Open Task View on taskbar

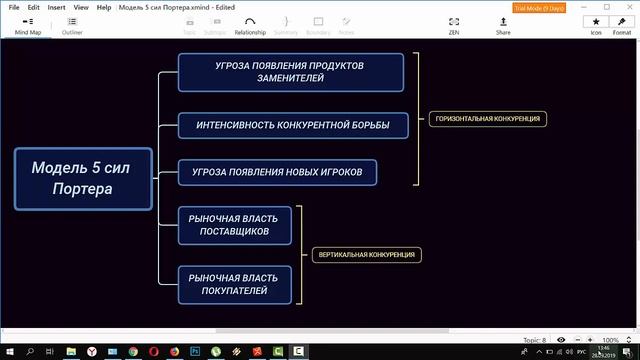coord(50,351)
